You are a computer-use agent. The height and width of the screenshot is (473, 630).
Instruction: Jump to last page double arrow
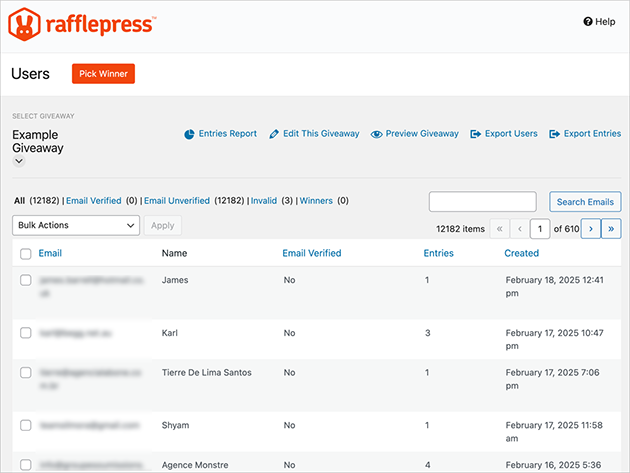tap(611, 229)
